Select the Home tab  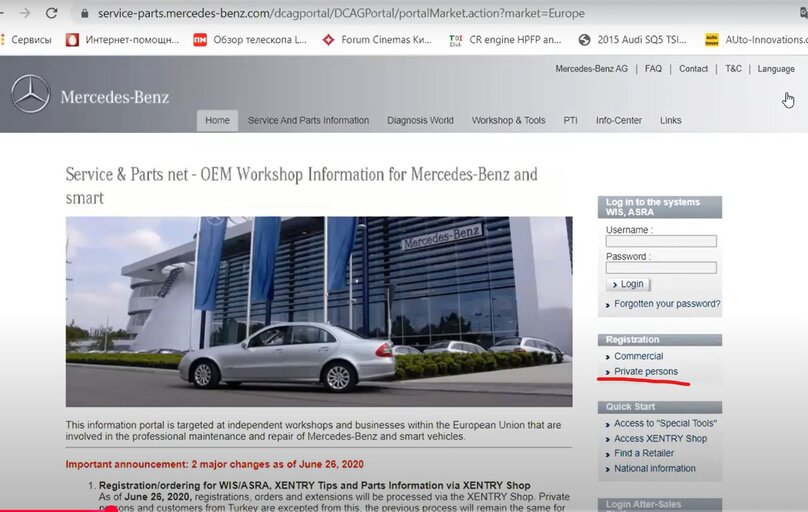point(217,121)
